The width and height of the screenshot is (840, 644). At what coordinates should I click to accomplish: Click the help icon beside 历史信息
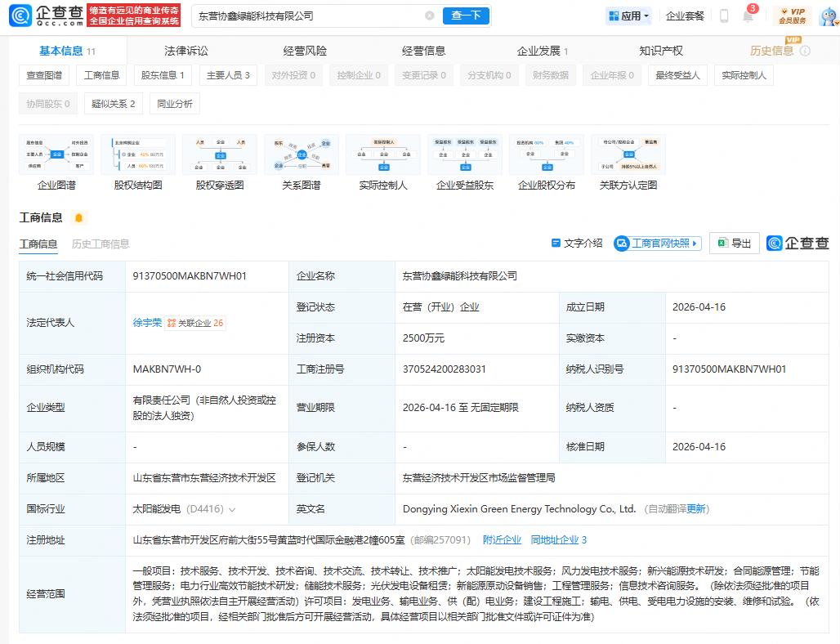[805, 51]
